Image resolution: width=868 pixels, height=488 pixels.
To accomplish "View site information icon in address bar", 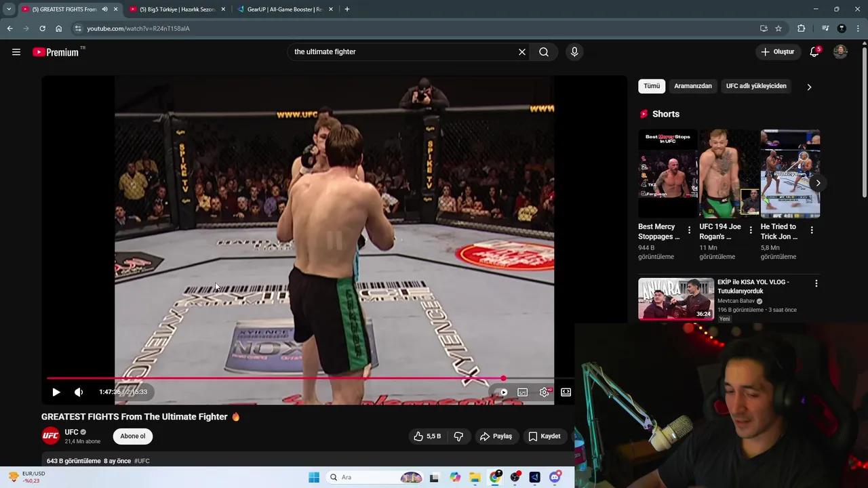I will coord(78,28).
